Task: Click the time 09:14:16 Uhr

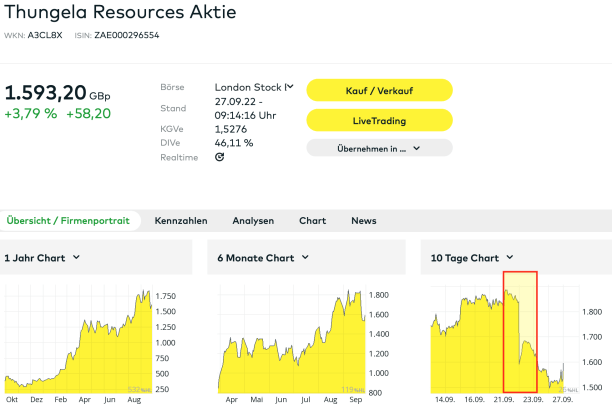Action: click(x=245, y=116)
